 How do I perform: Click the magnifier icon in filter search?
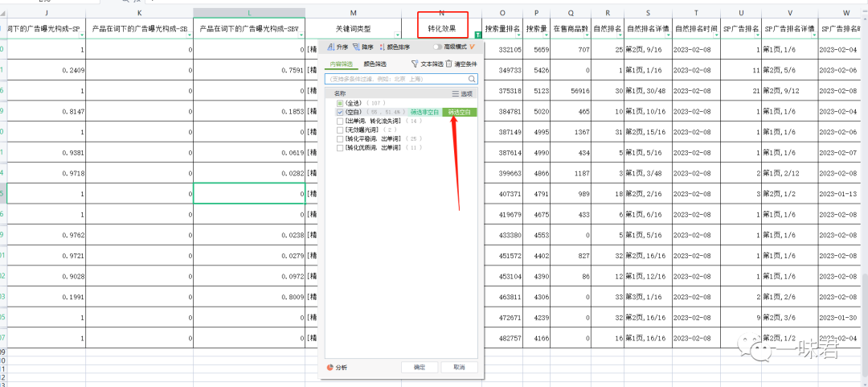pyautogui.click(x=472, y=80)
